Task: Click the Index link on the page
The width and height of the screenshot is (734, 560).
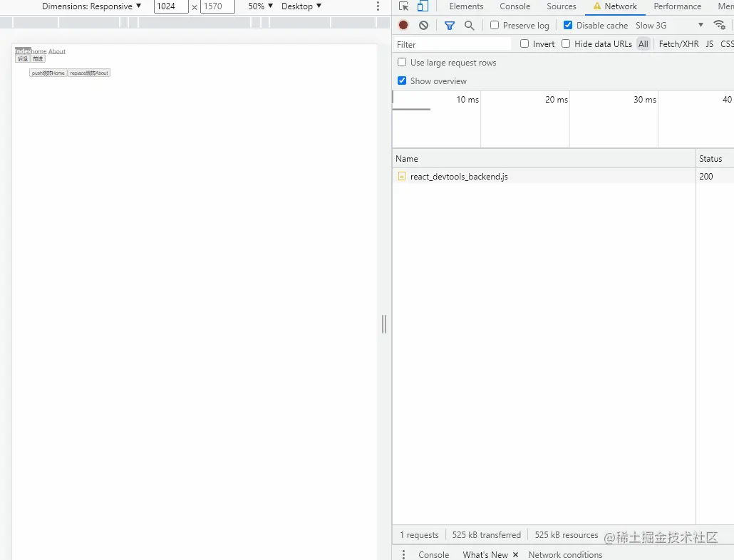Action: [23, 51]
